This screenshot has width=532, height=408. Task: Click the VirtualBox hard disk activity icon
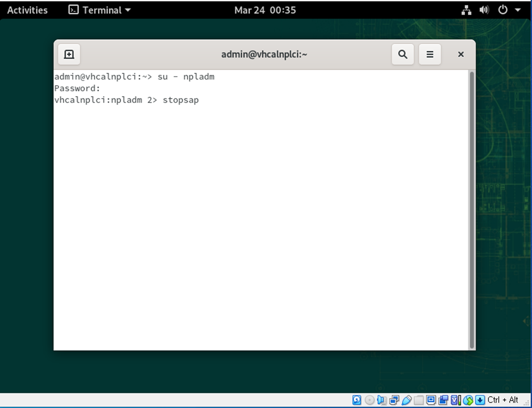[357, 400]
